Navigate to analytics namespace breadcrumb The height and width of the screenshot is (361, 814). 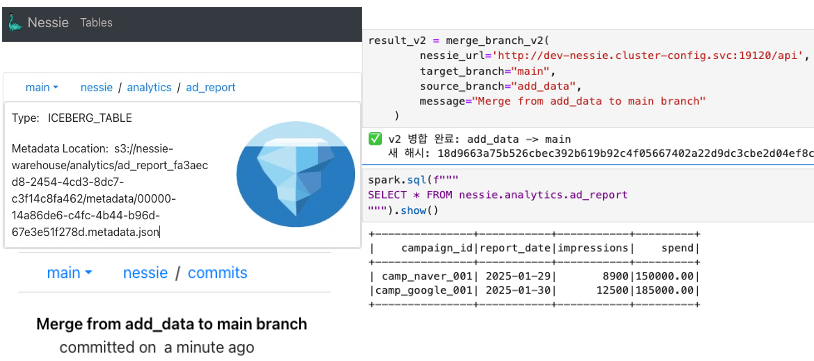point(149,87)
